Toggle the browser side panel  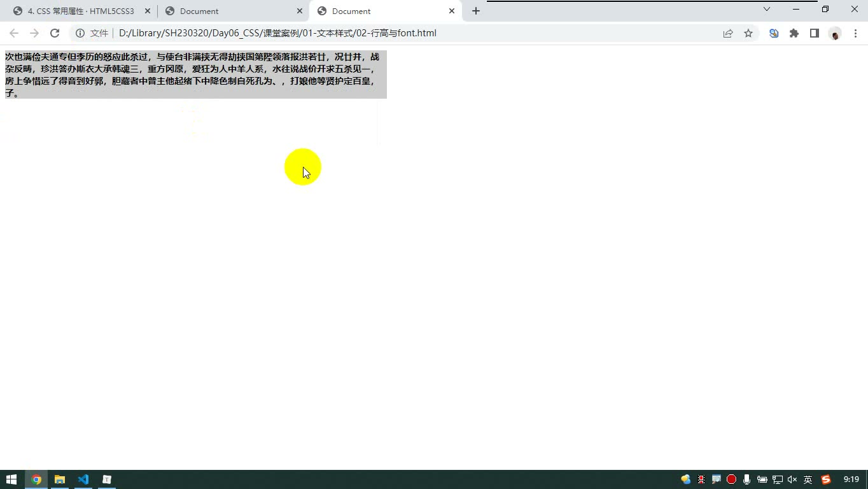coord(815,33)
